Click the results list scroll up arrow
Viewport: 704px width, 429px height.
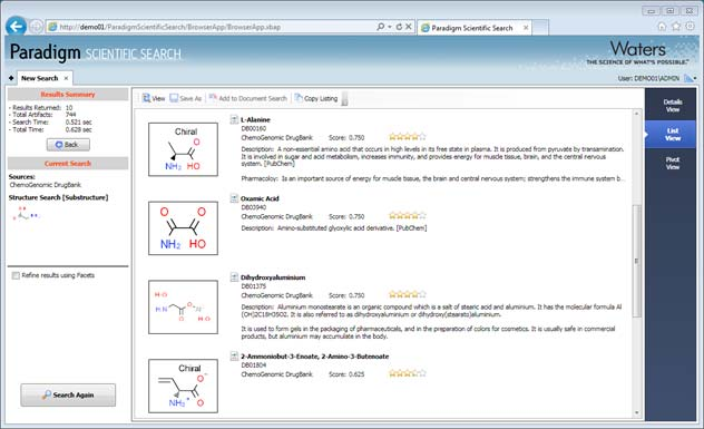coord(636,114)
